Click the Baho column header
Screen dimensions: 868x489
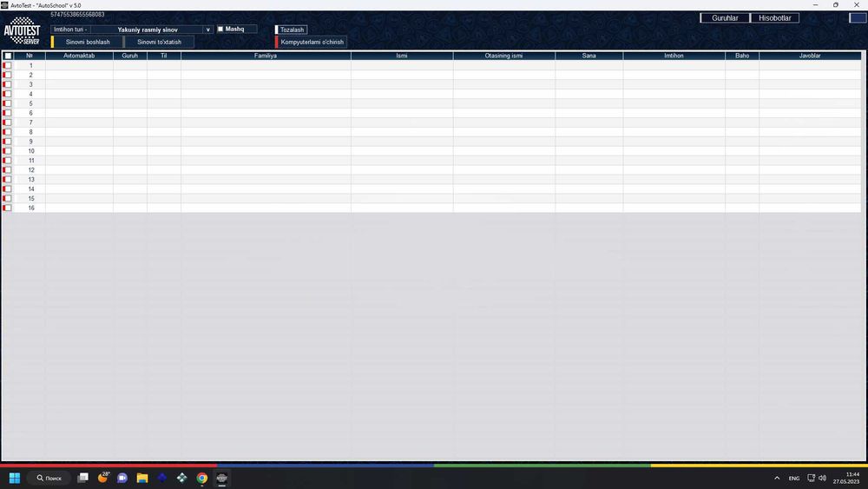click(x=742, y=56)
